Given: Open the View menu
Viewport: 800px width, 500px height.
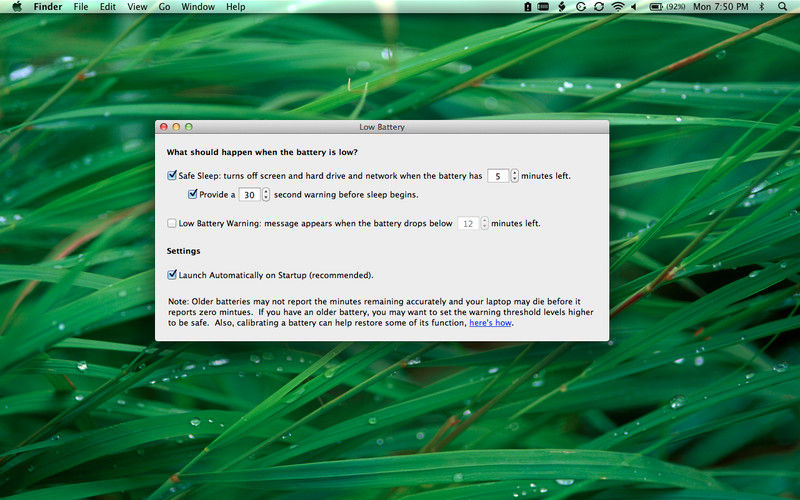Looking at the screenshot, I should 137,7.
